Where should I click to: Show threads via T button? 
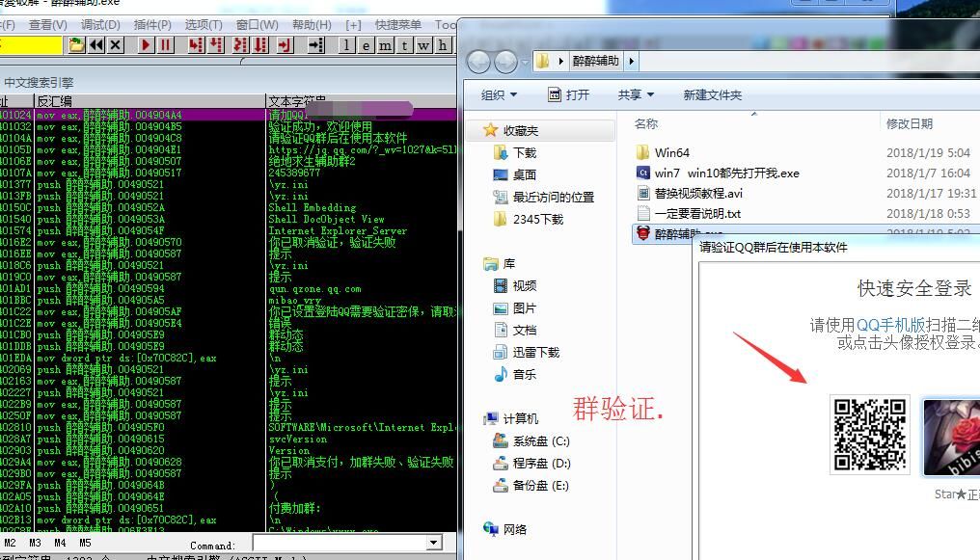[405, 45]
